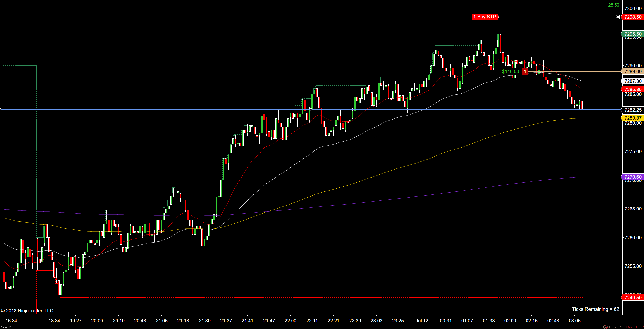Click the 03:05 time axis label

click(574, 321)
